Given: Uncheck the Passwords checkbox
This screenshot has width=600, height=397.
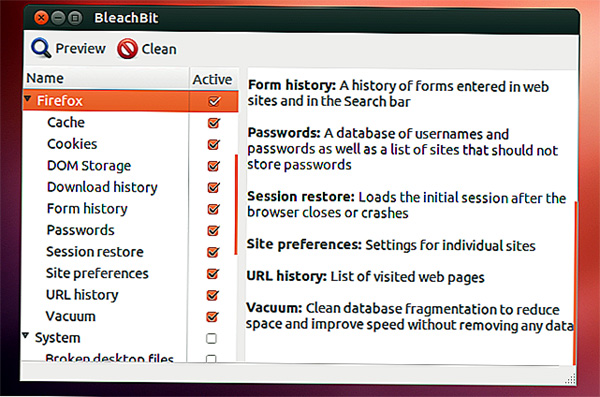Looking at the screenshot, I should pos(213,230).
